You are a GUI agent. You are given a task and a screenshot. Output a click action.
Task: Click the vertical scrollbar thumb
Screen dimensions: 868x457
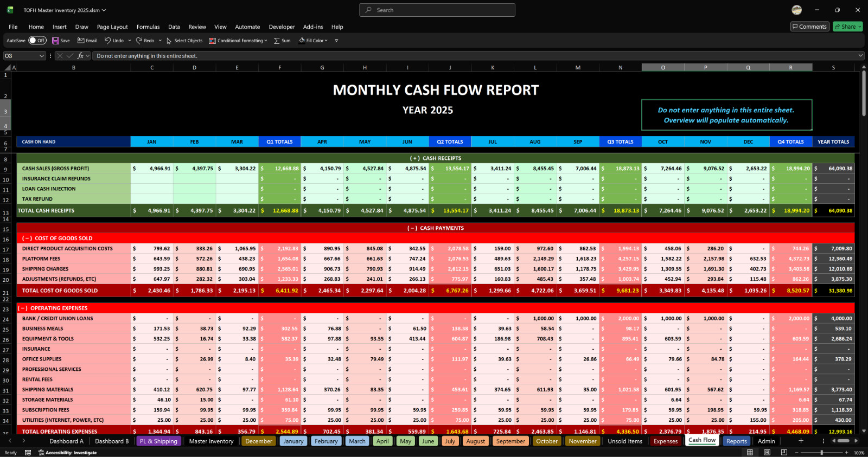pyautogui.click(x=864, y=93)
